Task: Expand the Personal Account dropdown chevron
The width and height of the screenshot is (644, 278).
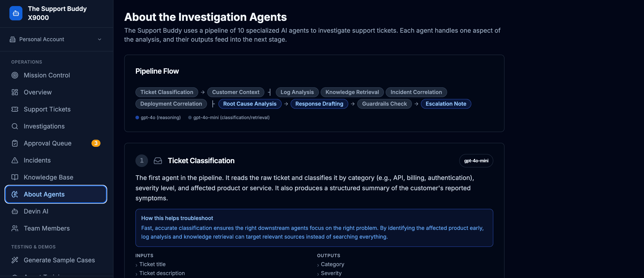Action: point(100,39)
